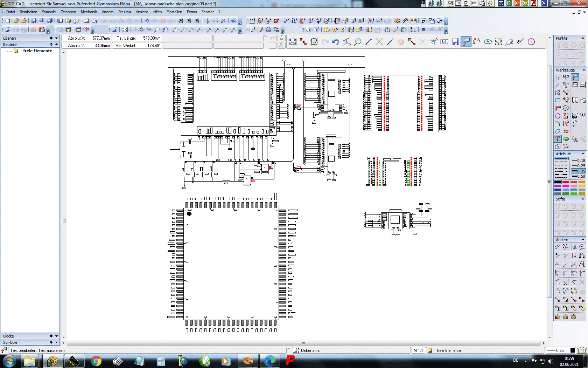This screenshot has height=368, width=588.
Task: Create a new file via toolbar icon
Action: [x=8, y=21]
